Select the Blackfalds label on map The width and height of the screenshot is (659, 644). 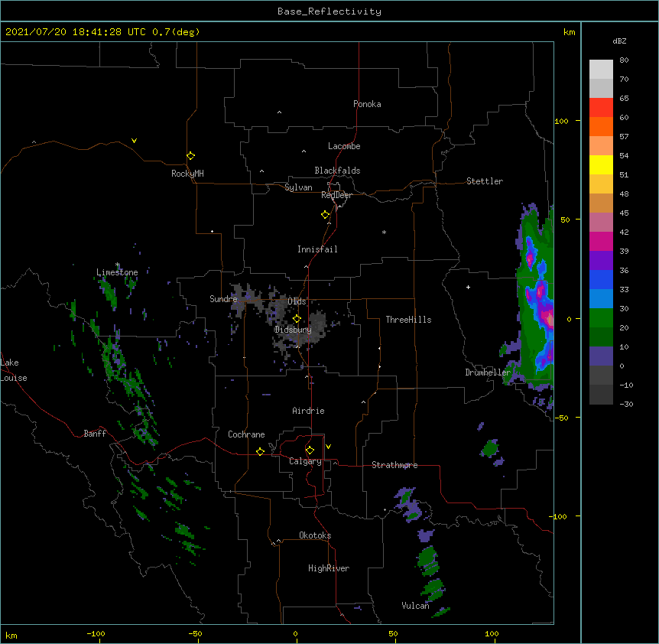[x=337, y=171]
